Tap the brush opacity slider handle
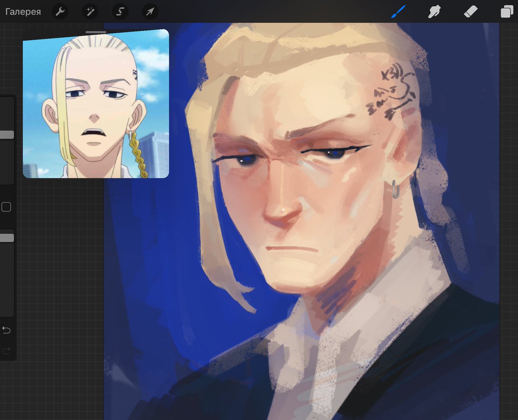Screen dimensions: 518x420 [x=7, y=238]
